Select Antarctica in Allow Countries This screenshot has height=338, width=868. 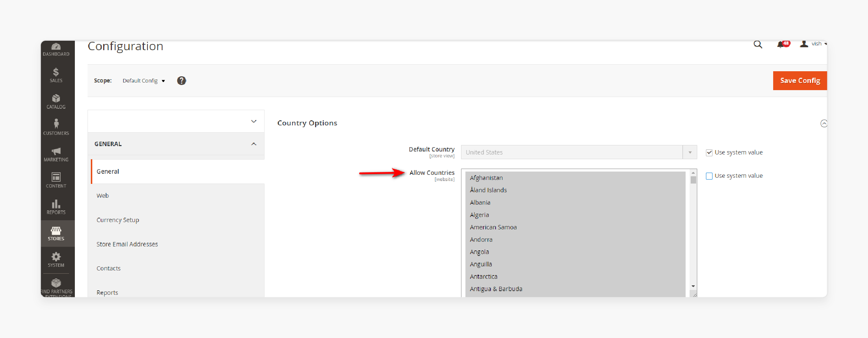click(x=575, y=277)
